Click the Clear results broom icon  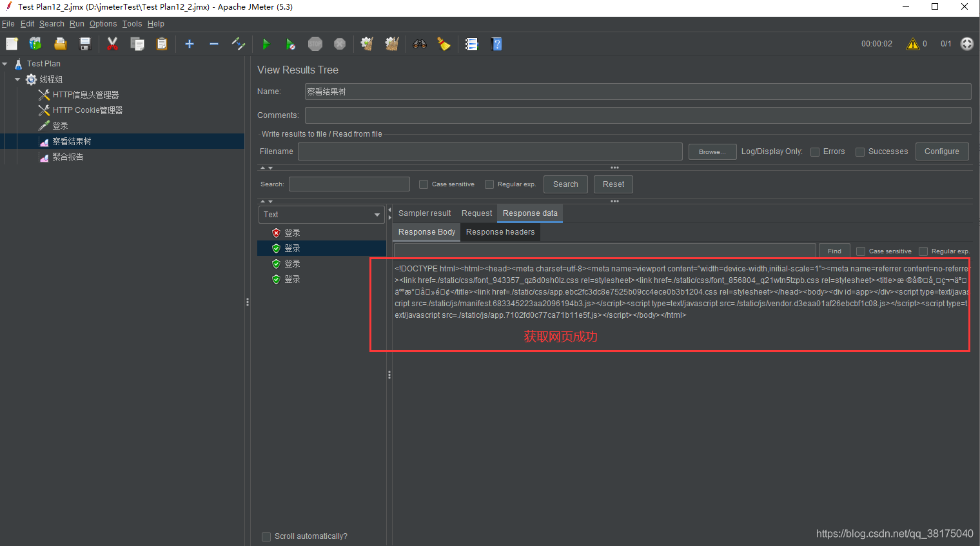[x=367, y=44]
